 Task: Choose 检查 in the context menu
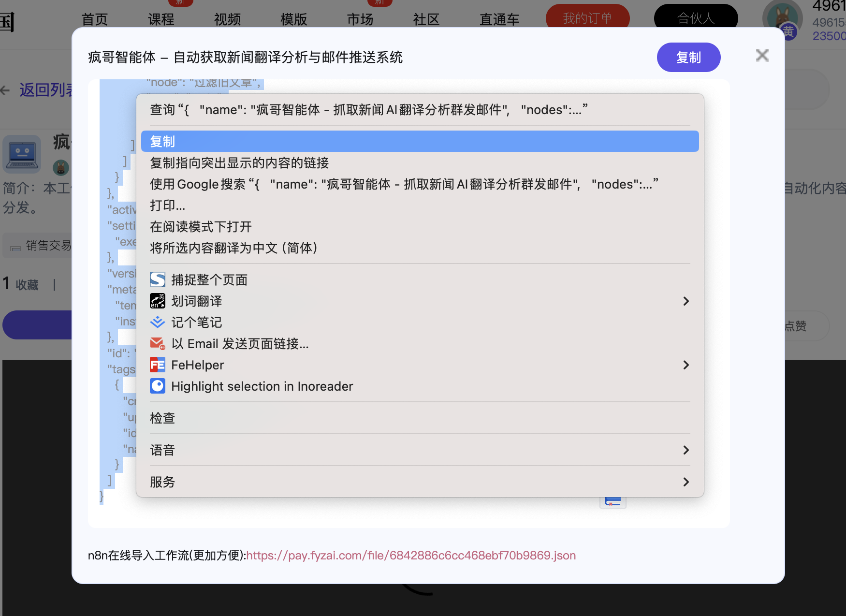click(x=420, y=418)
